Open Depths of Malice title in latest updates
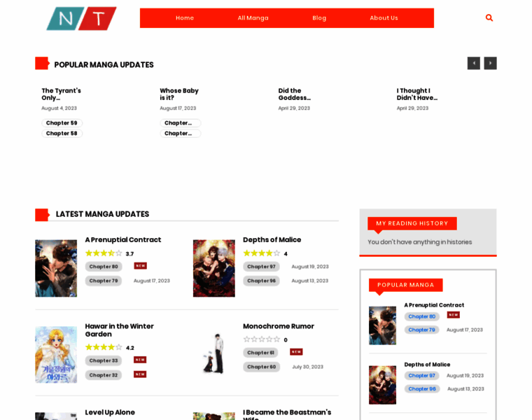This screenshot has width=532, height=420. 272,240
